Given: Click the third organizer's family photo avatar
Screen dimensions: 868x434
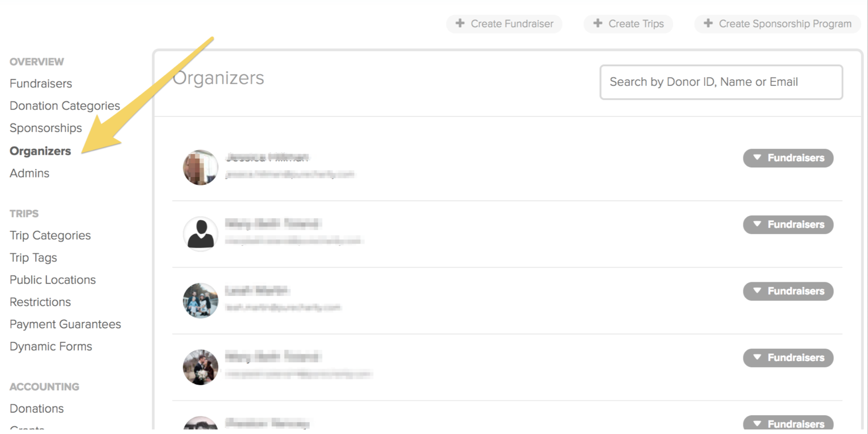Looking at the screenshot, I should (x=201, y=301).
